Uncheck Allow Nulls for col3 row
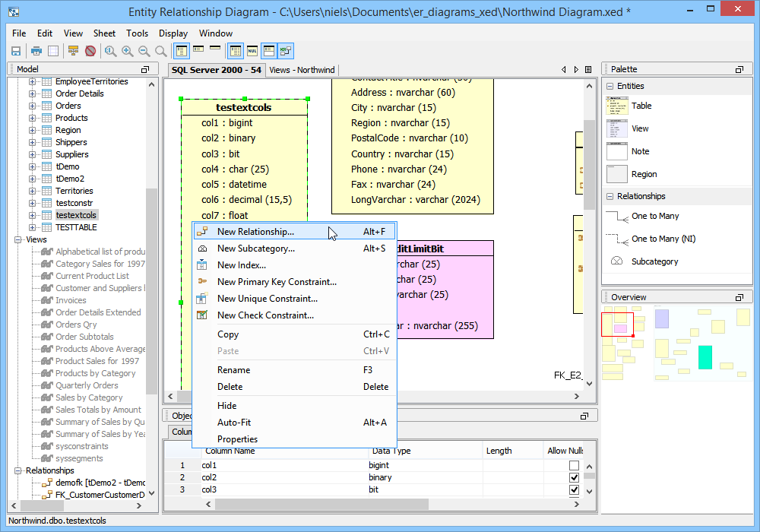Screen dimensions: 760x532 tap(574, 489)
